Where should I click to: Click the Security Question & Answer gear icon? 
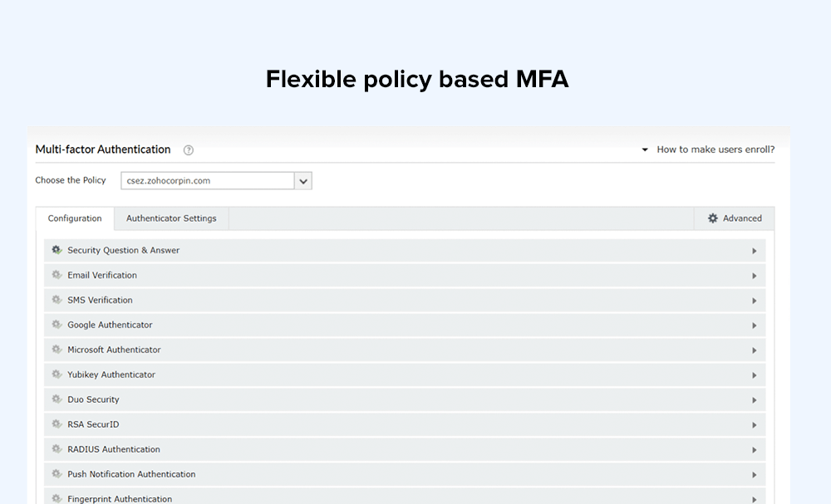point(57,250)
